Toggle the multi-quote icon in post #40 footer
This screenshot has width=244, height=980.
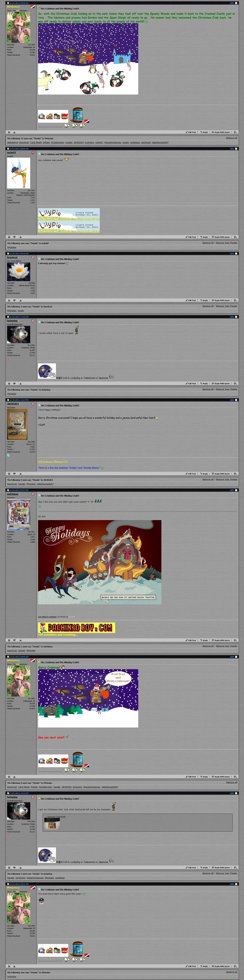pos(235,966)
